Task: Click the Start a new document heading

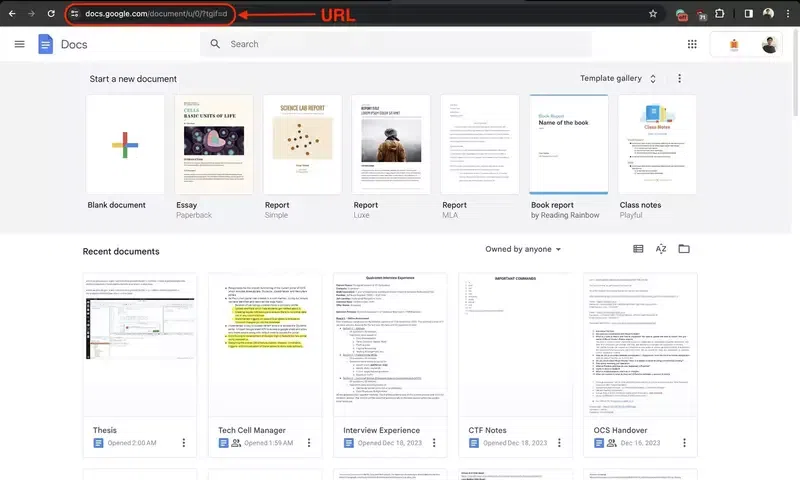Action: pyautogui.click(x=133, y=79)
